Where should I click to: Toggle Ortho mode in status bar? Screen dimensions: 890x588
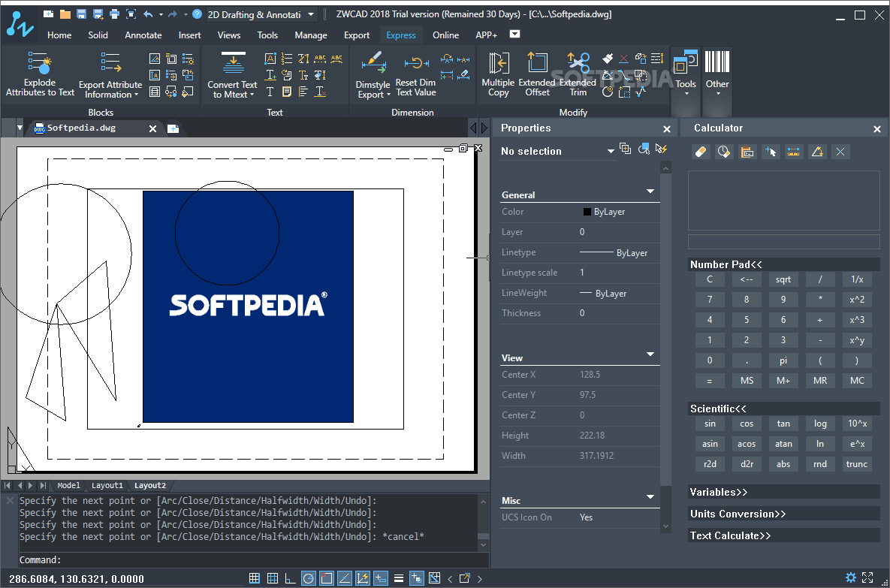click(290, 578)
